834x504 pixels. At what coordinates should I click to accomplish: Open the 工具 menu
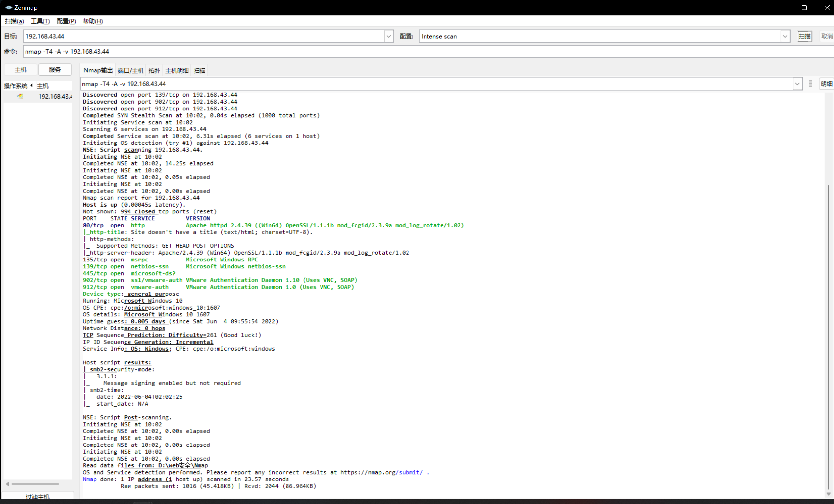click(x=40, y=21)
